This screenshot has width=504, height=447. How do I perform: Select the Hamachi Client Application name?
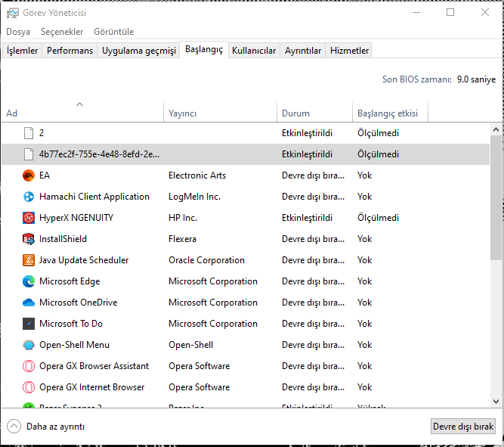coord(94,197)
